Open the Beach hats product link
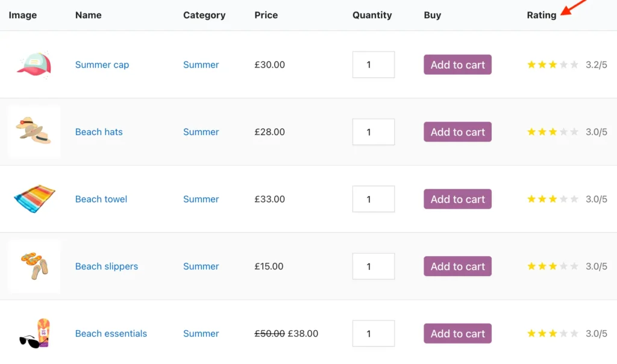Screen dimensions: 617x364 click(x=99, y=131)
